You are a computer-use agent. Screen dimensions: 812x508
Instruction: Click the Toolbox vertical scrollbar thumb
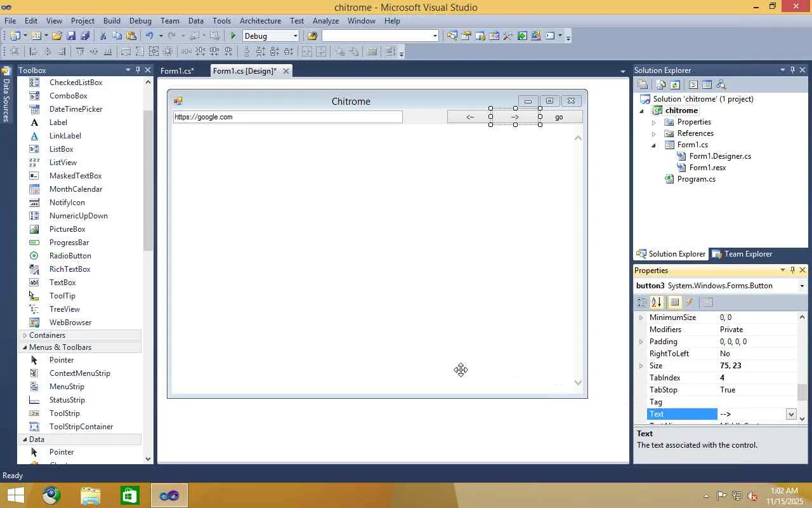coord(148,181)
